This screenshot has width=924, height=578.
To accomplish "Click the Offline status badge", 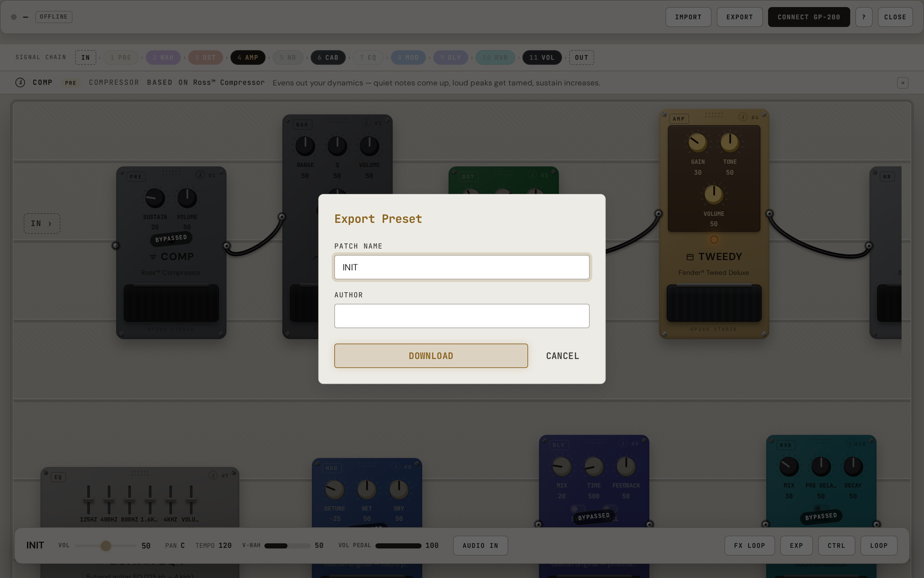I will [x=54, y=17].
